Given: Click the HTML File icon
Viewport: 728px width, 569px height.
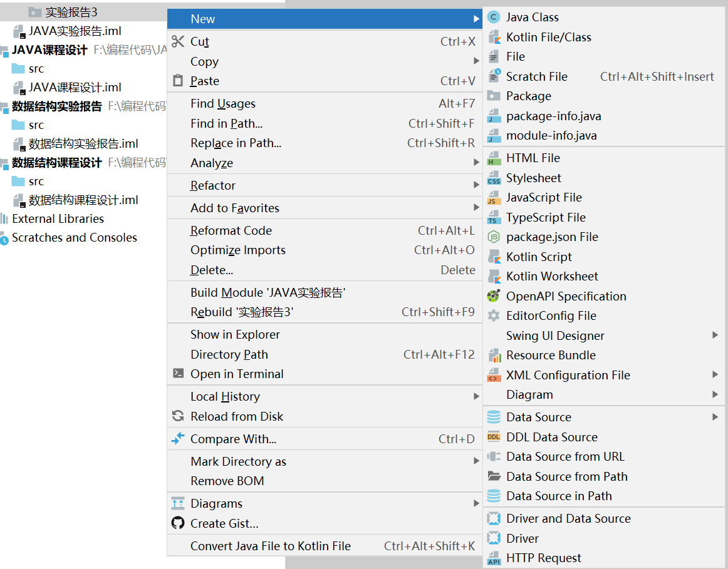Looking at the screenshot, I should click(x=494, y=158).
